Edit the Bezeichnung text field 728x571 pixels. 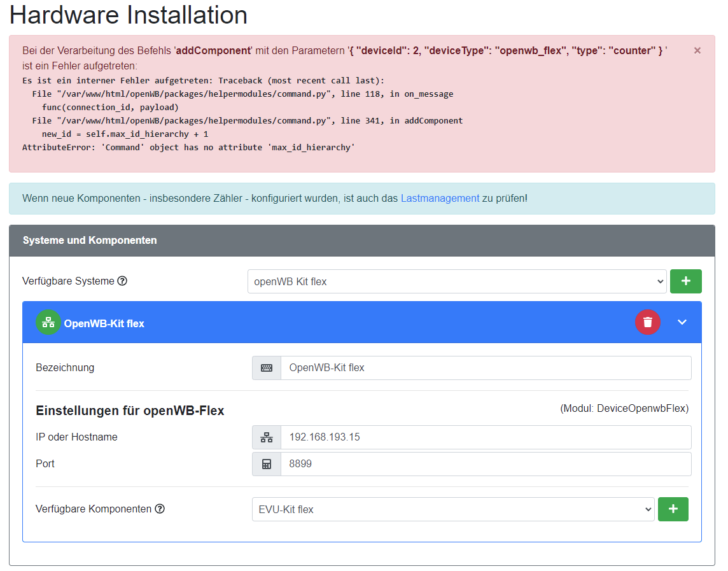pyautogui.click(x=486, y=368)
